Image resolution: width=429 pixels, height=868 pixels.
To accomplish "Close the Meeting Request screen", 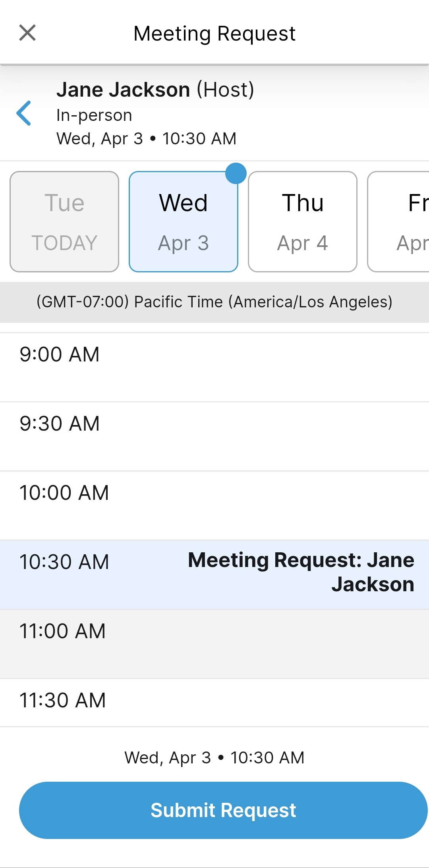I will point(27,33).
